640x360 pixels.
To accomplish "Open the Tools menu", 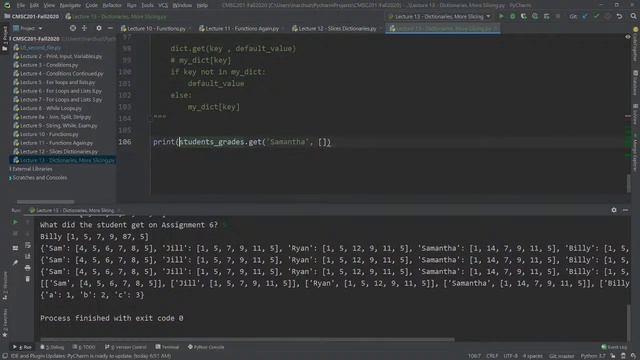I will (x=147, y=5).
